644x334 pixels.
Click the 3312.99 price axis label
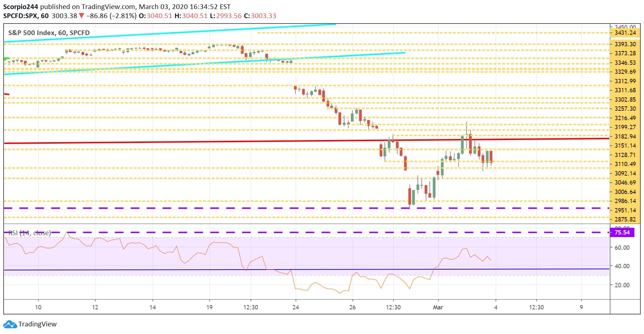click(x=625, y=81)
